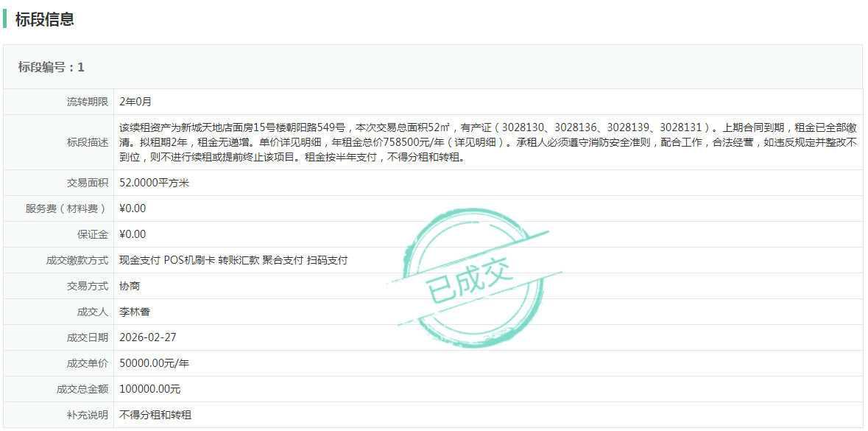Image resolution: width=868 pixels, height=431 pixels.
Task: Click 不得分租和转租 in the 补充说明 row
Action: [x=155, y=415]
